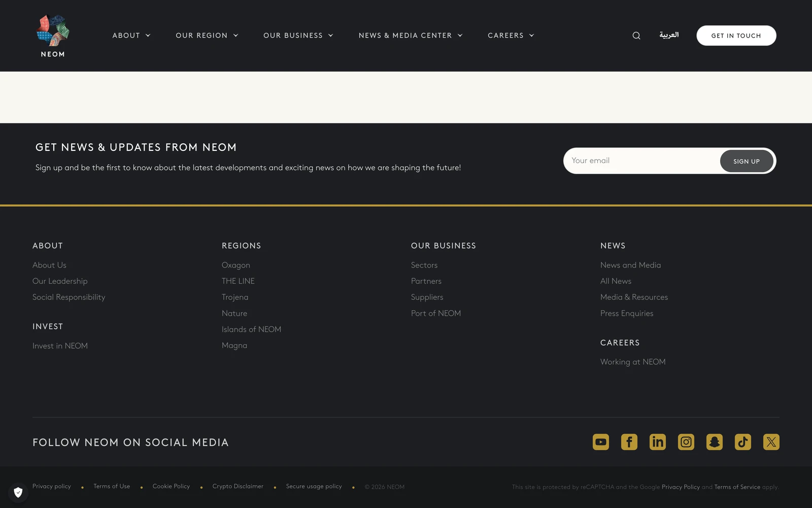
Task: Open NEOM's Instagram social icon
Action: 686,442
